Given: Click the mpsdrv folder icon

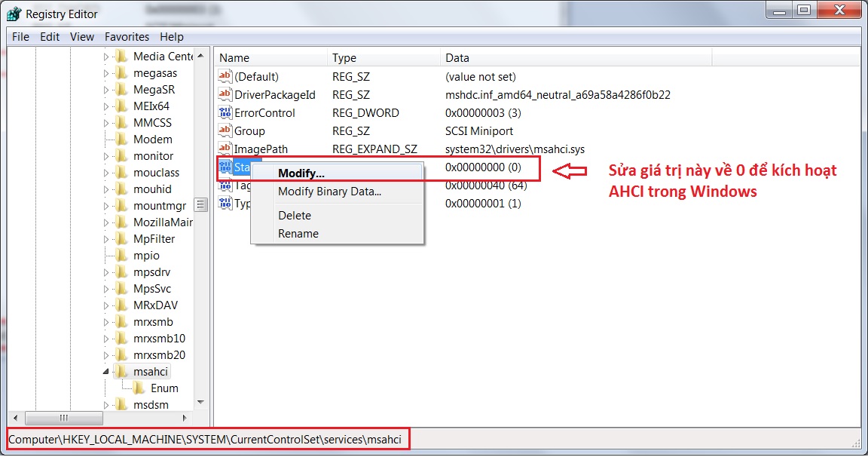Looking at the screenshot, I should coord(121,272).
